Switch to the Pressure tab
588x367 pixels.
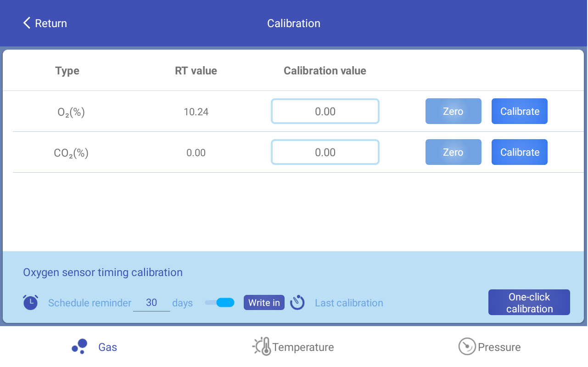point(499,347)
